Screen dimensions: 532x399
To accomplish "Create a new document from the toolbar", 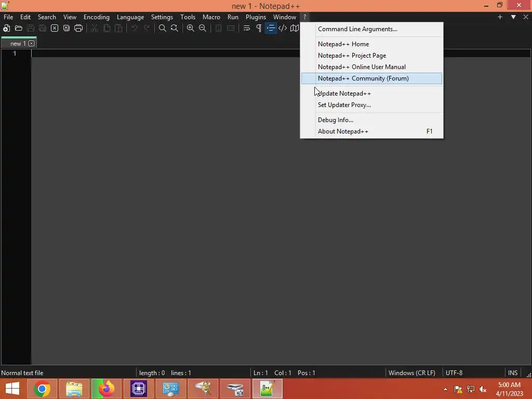I will click(x=6, y=28).
